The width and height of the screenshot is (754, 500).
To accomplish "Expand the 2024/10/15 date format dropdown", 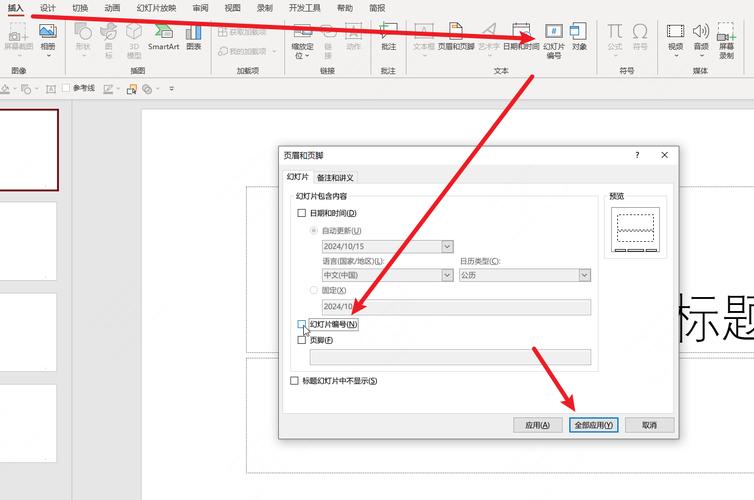I will pyautogui.click(x=447, y=246).
